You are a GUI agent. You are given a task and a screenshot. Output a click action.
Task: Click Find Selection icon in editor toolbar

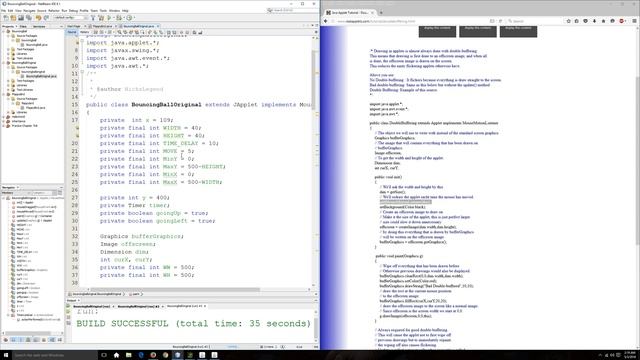click(119, 32)
